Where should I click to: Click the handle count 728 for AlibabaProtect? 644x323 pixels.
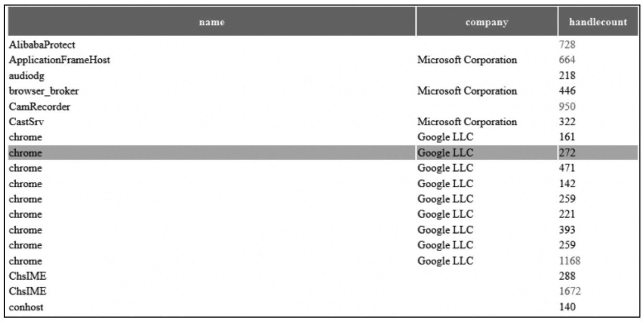tap(566, 45)
